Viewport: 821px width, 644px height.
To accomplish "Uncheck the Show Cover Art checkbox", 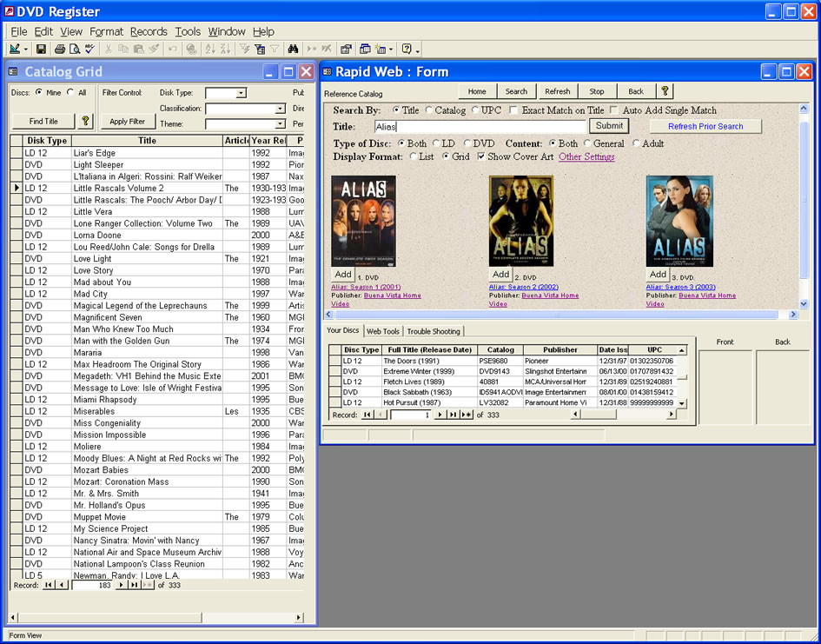I will (x=481, y=156).
